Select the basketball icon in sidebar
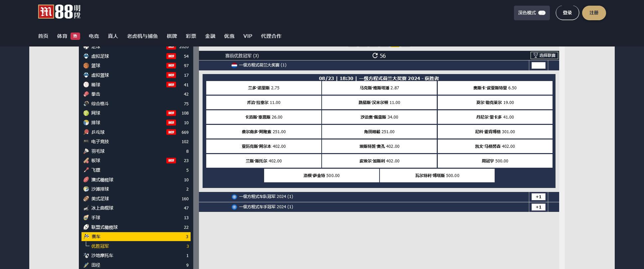Image resolution: width=644 pixels, height=269 pixels. tap(86, 66)
